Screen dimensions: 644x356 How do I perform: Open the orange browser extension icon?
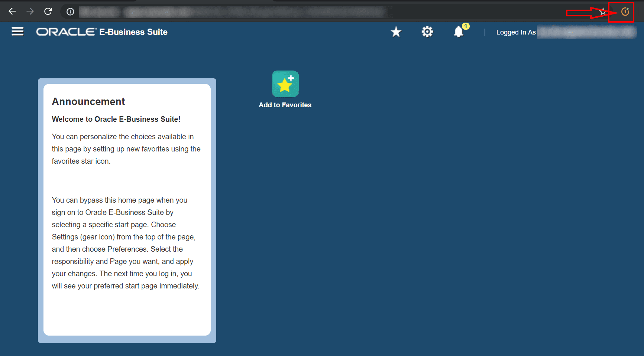pos(625,12)
